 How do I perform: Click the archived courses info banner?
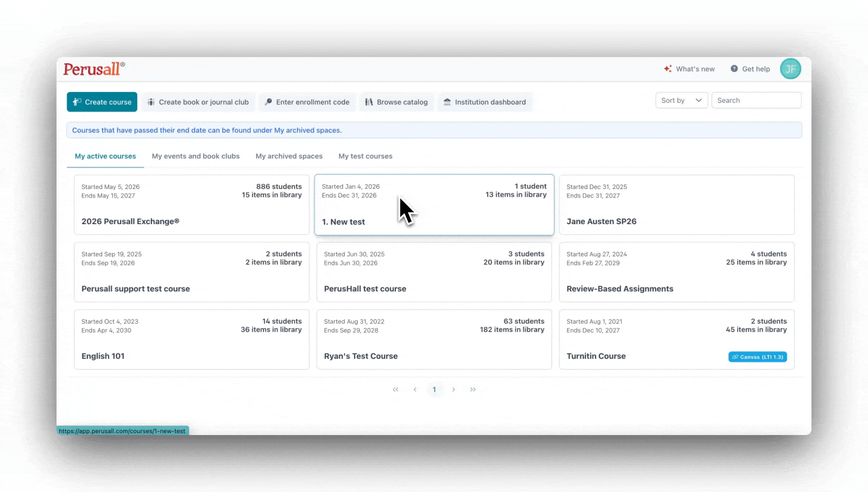[x=434, y=130]
